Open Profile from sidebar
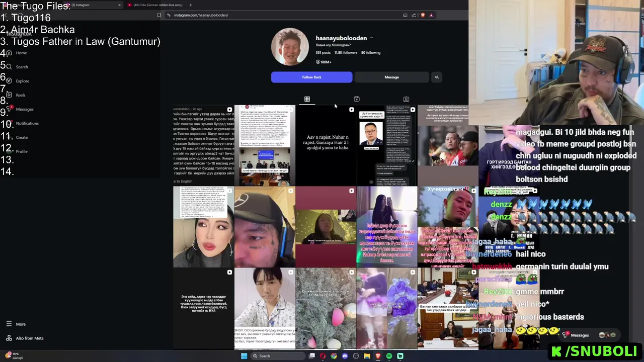The height and width of the screenshot is (362, 644). [x=17, y=151]
